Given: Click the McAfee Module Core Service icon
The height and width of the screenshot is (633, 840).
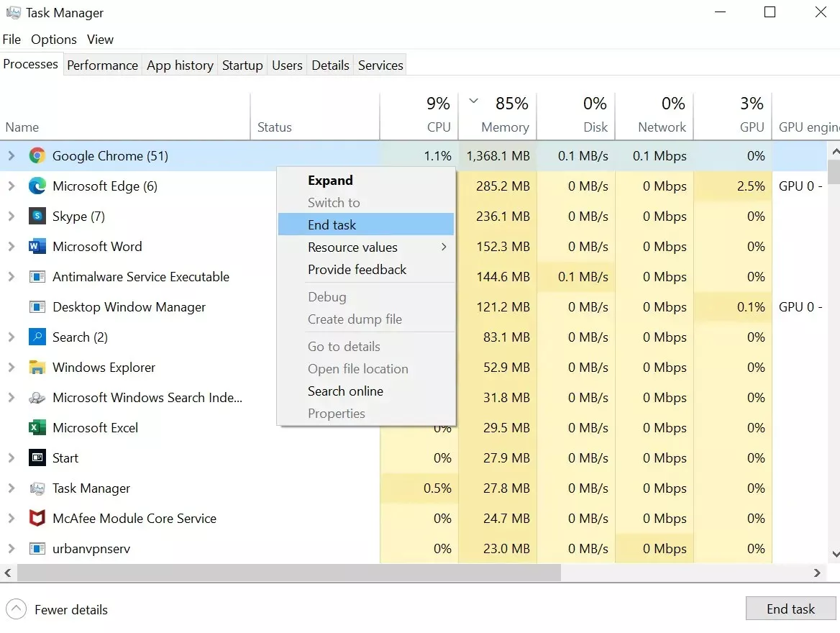Looking at the screenshot, I should pos(37,519).
